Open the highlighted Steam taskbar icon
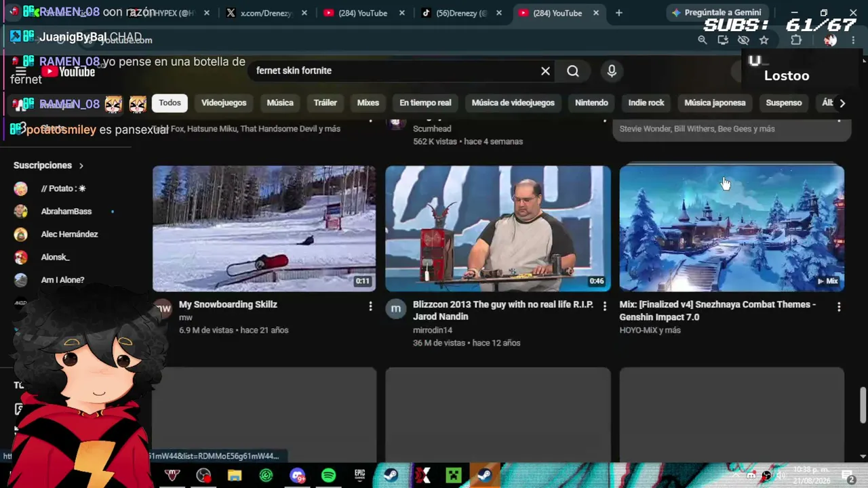This screenshot has width=868, height=488. 484,476
